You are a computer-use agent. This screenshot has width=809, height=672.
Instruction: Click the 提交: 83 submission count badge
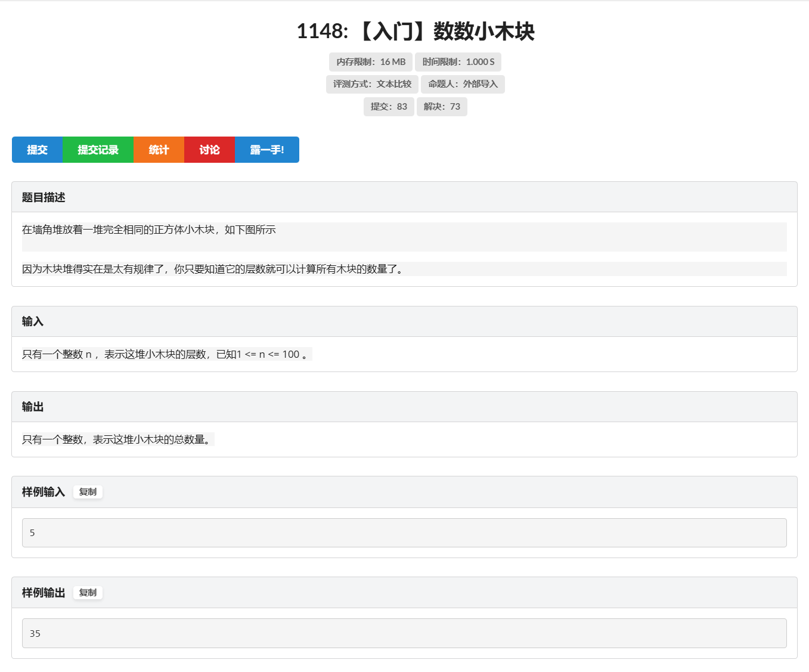pos(389,106)
